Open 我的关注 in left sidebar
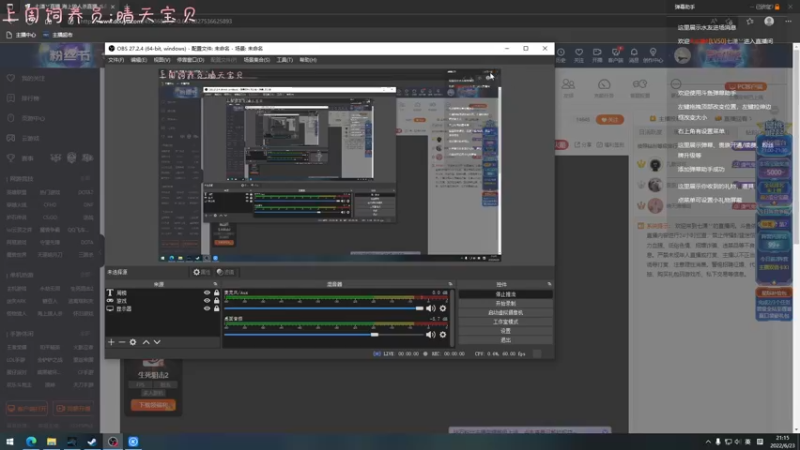The height and width of the screenshot is (450, 800). (x=27, y=79)
